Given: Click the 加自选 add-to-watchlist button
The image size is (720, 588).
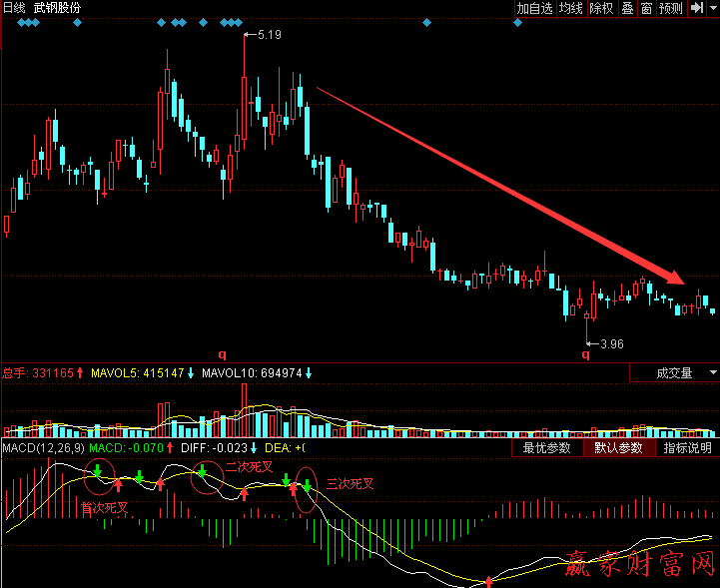Looking at the screenshot, I should [x=534, y=8].
